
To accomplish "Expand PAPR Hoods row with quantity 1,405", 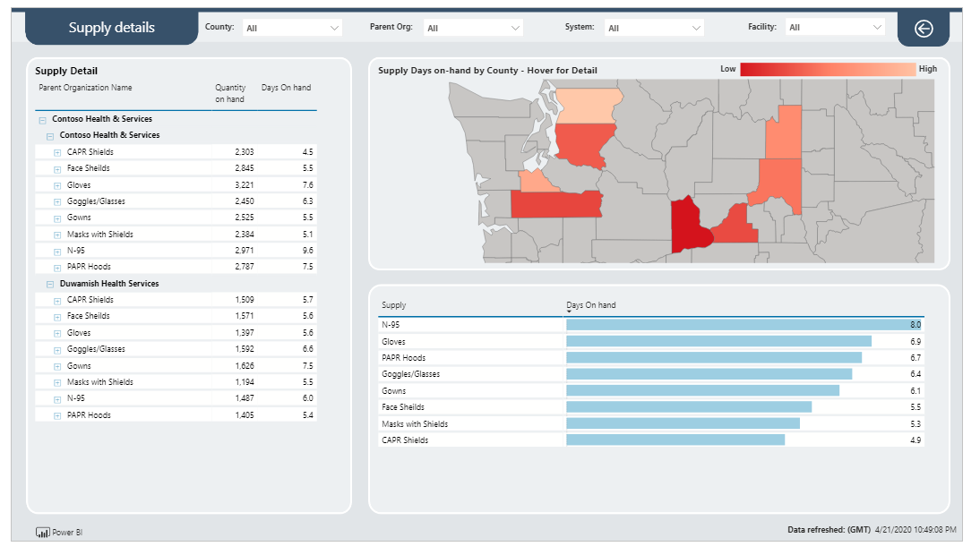I will click(56, 415).
